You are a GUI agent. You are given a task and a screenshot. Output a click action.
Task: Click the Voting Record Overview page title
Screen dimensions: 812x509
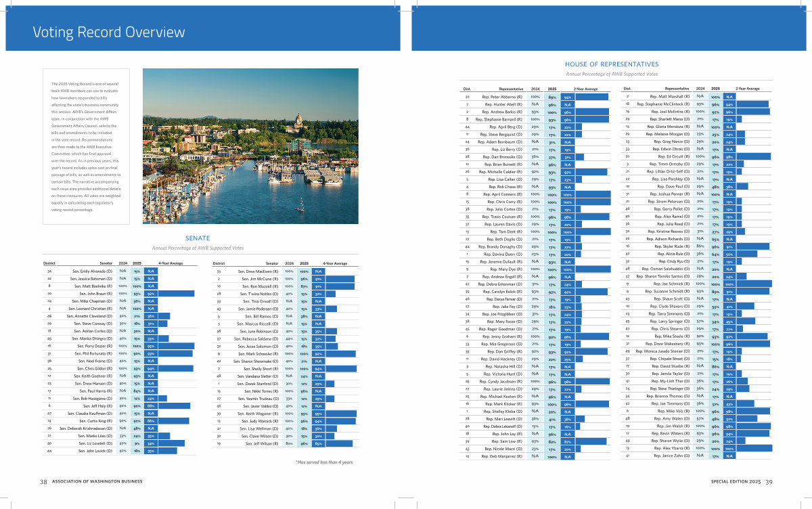(109, 32)
